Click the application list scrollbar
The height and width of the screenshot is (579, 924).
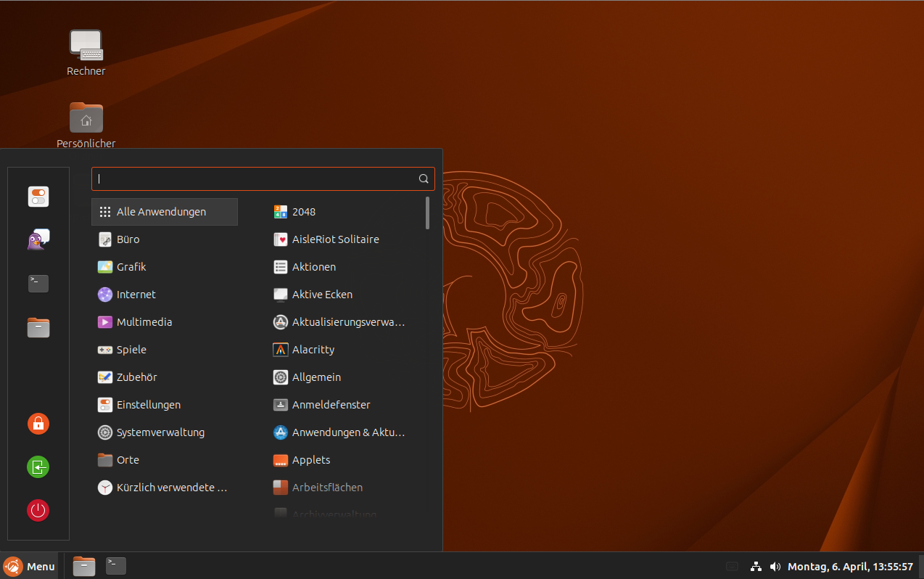428,213
